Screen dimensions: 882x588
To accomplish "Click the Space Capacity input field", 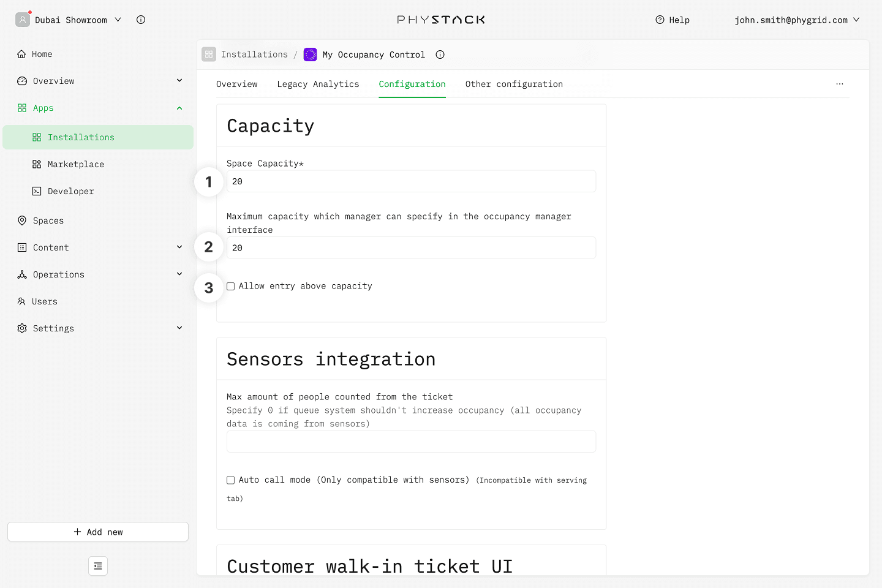I will 411,181.
